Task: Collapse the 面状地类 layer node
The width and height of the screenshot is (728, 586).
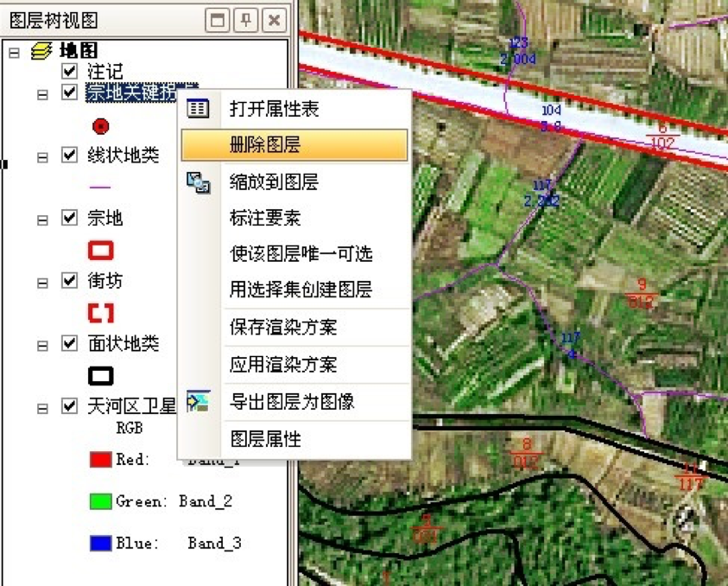Action: coord(42,346)
